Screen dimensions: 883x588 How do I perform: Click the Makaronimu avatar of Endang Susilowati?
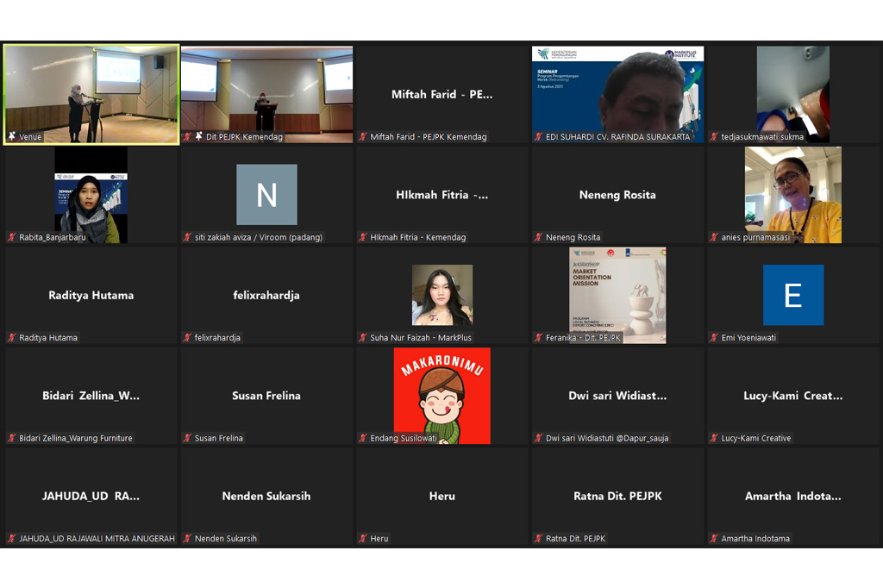[441, 395]
